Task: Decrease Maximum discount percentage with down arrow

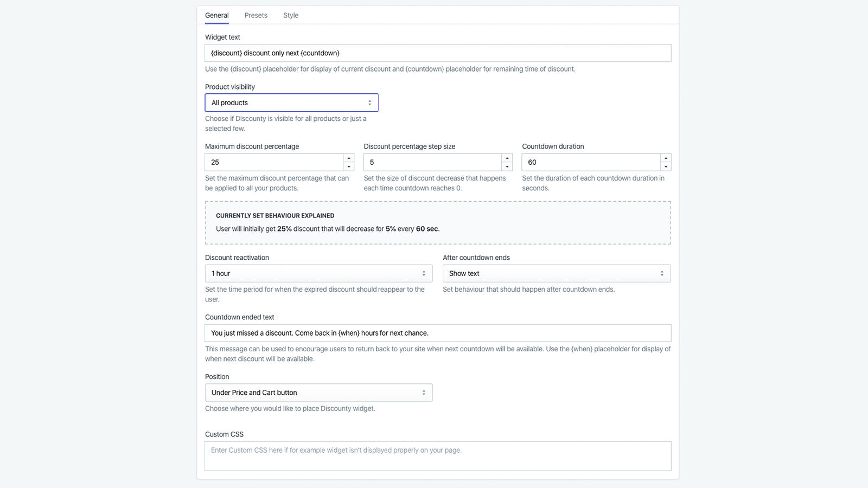Action: coord(349,166)
